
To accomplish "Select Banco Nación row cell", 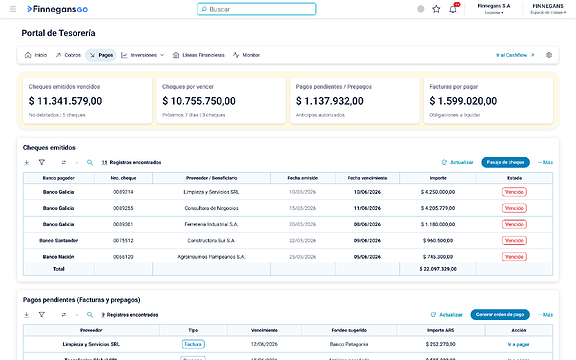I will [59, 257].
